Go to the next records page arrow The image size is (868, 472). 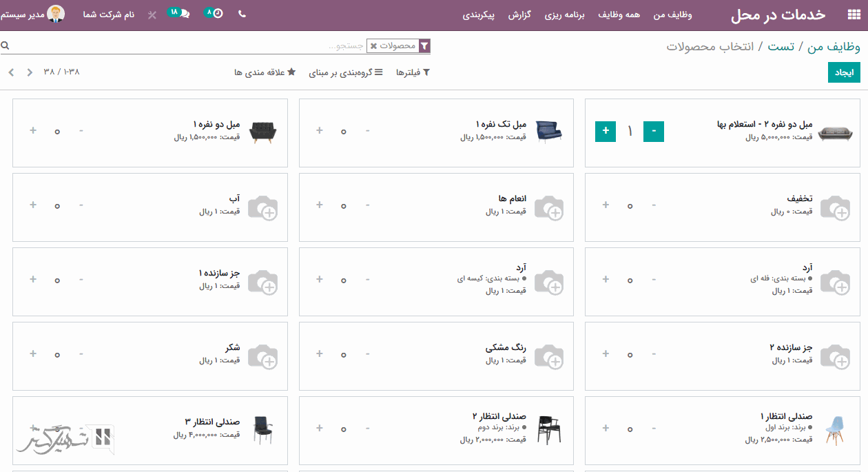click(11, 72)
